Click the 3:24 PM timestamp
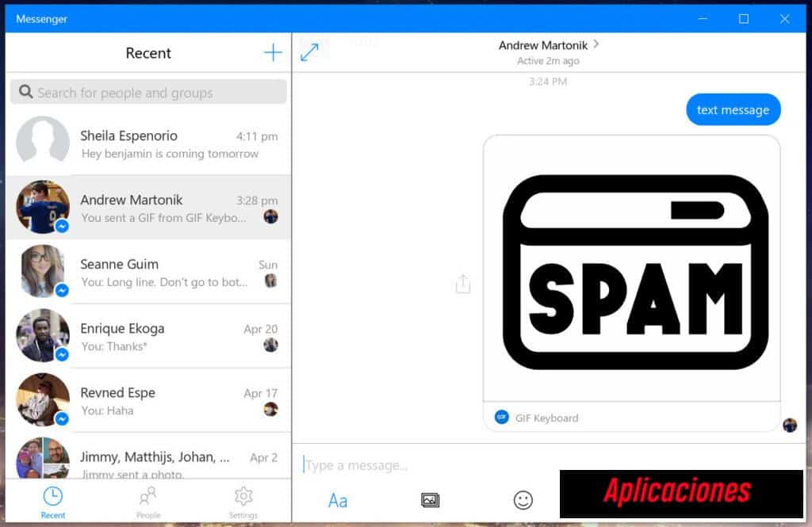The image size is (812, 527). (548, 82)
